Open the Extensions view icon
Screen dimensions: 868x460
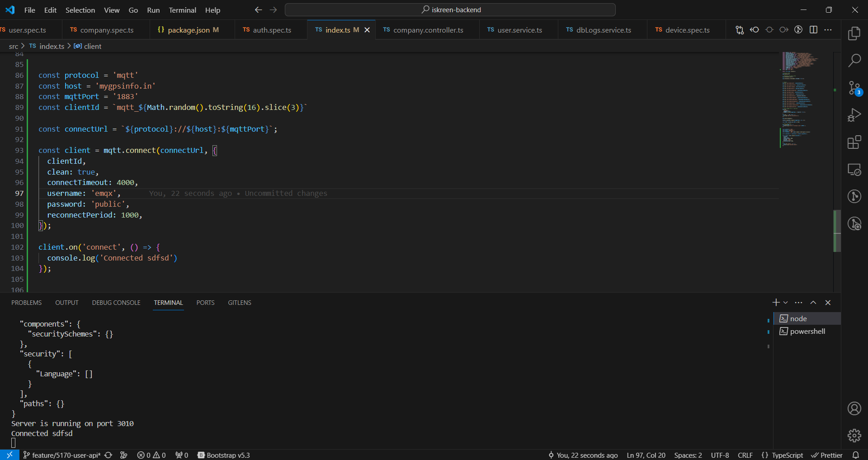click(854, 142)
